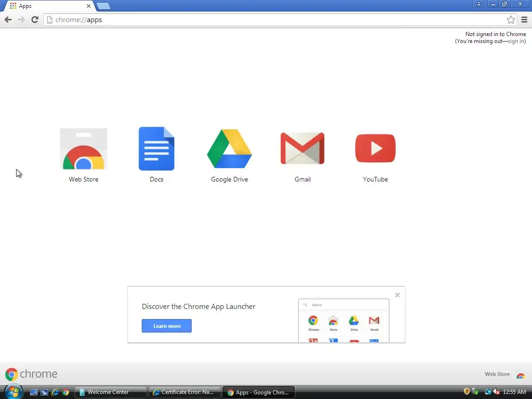The width and height of the screenshot is (532, 399).
Task: Dismiss the App Launcher promo
Action: coord(397,295)
